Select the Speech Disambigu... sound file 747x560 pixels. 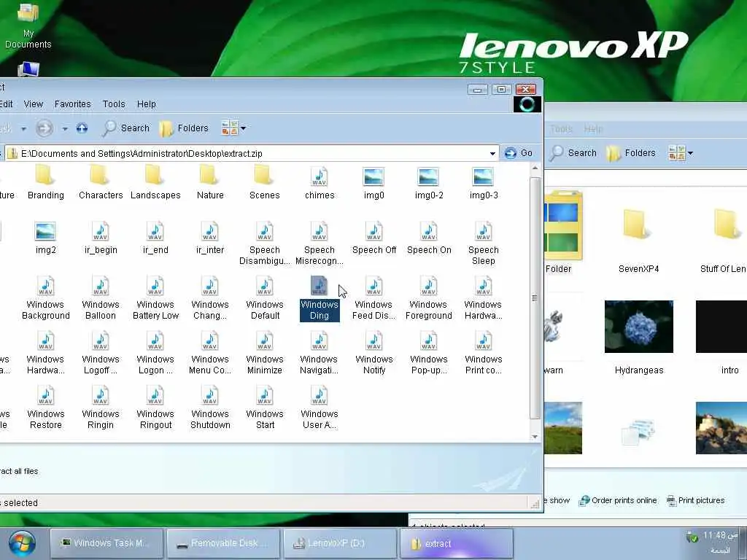tap(264, 243)
